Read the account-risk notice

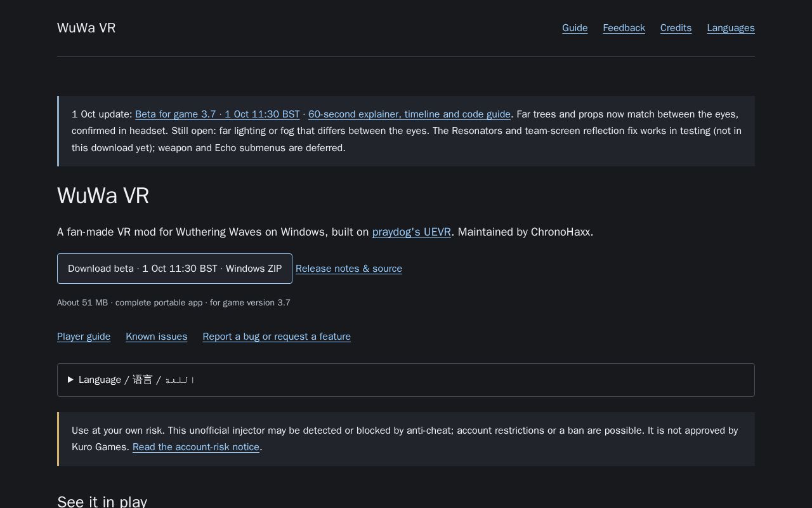click(x=196, y=447)
